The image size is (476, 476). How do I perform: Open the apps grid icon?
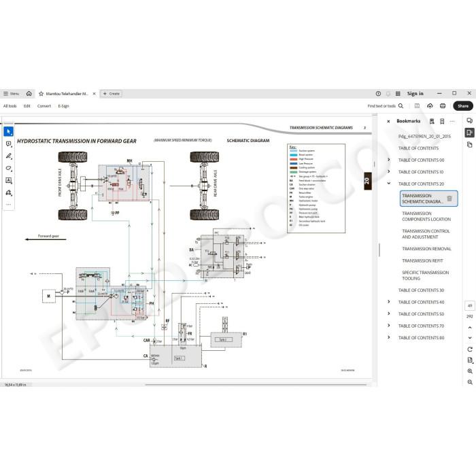coord(398,94)
